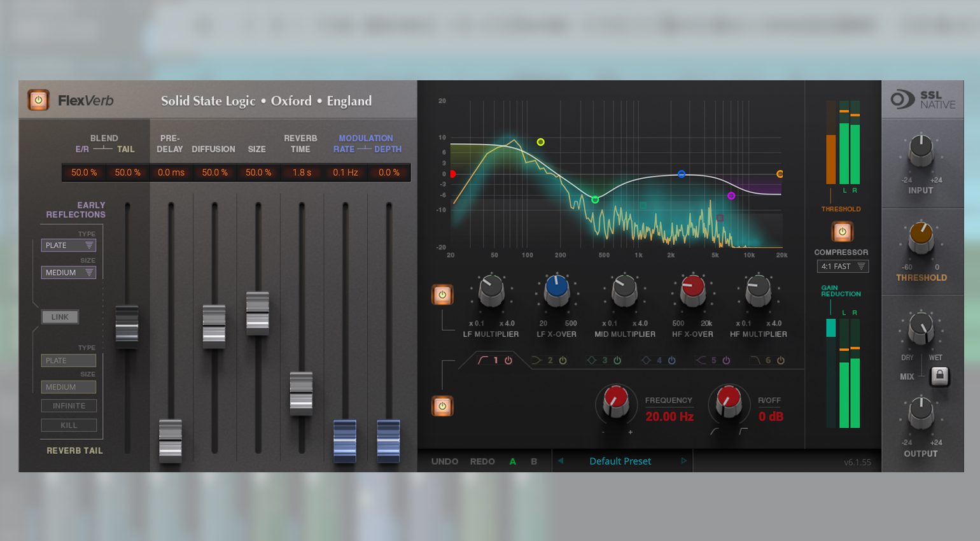Toggle the KILL reverb tail button

[69, 425]
